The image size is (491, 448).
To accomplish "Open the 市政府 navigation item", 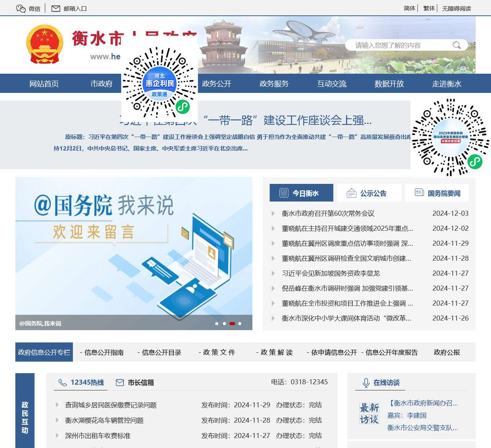I will tap(102, 84).
